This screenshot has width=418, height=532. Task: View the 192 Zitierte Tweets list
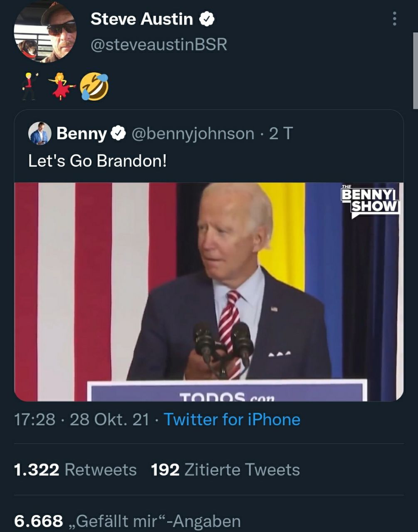point(225,470)
